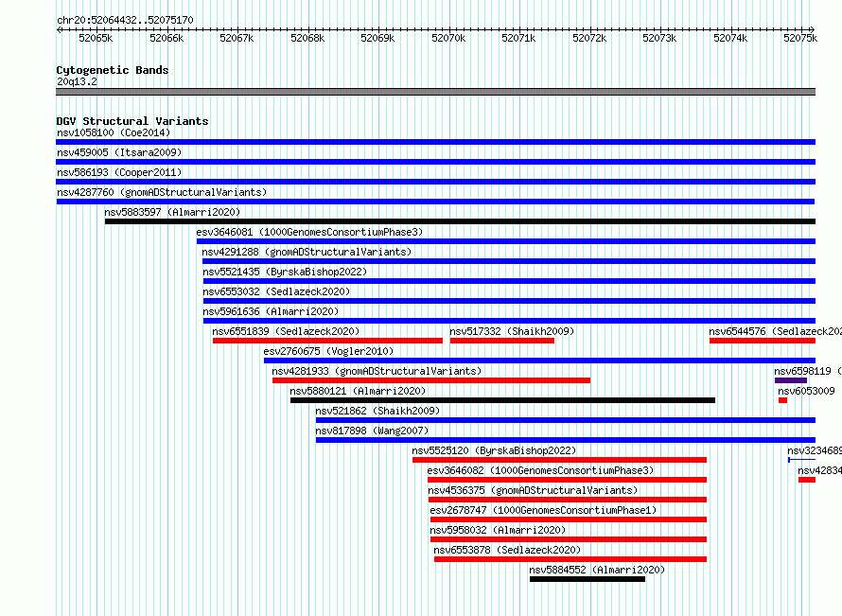Open nsv5961636 (Almarri2020) variant label
This screenshot has height=616, width=842.
click(x=271, y=311)
